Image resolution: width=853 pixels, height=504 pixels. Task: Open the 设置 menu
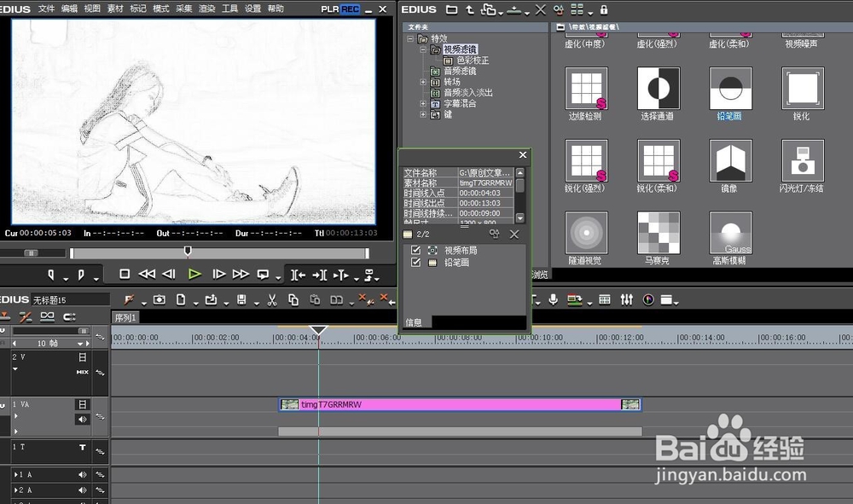(x=252, y=9)
